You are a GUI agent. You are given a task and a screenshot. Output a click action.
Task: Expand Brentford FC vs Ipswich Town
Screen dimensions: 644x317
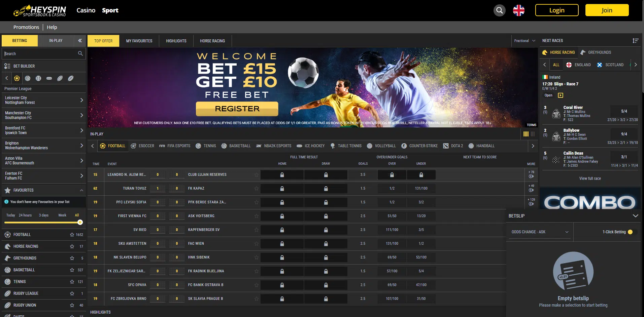pyautogui.click(x=44, y=130)
